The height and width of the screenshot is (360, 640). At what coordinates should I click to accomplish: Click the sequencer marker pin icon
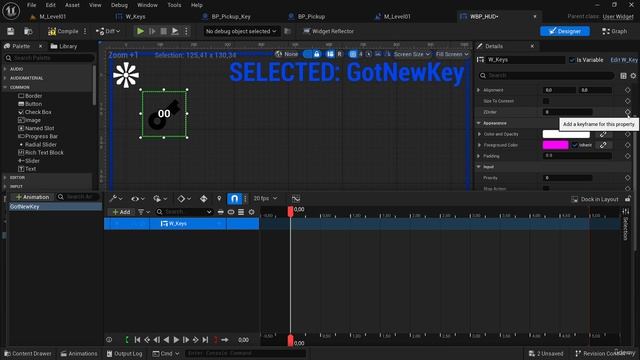[219, 199]
